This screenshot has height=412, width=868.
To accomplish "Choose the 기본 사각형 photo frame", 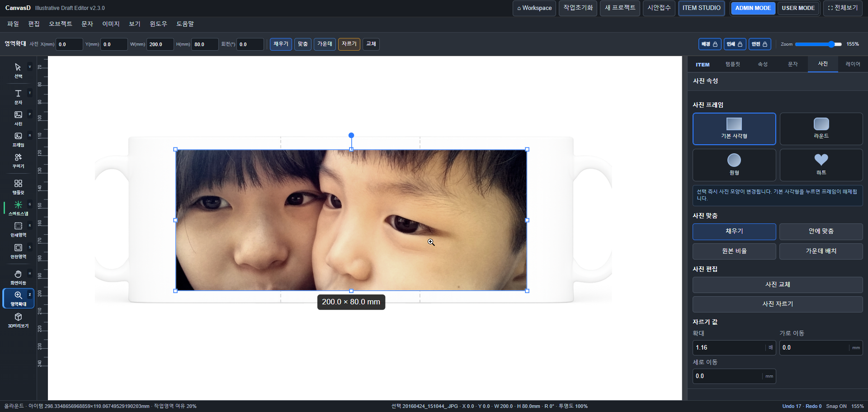I will click(x=734, y=129).
